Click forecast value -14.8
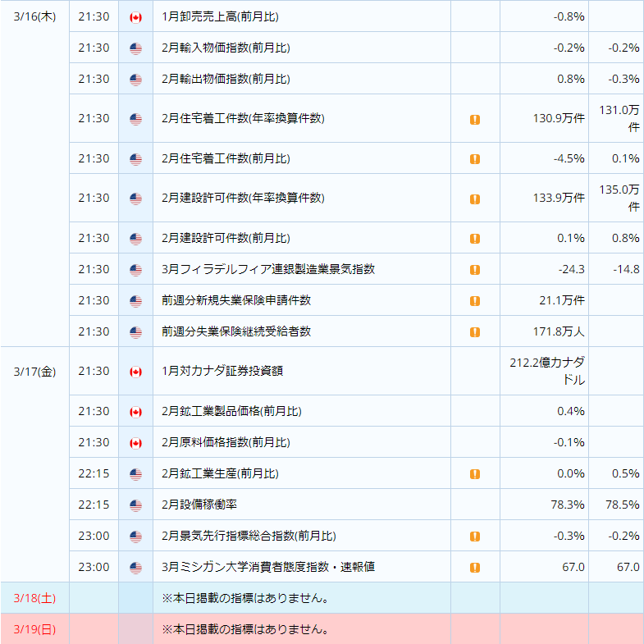This screenshot has width=644, height=644. [626, 270]
